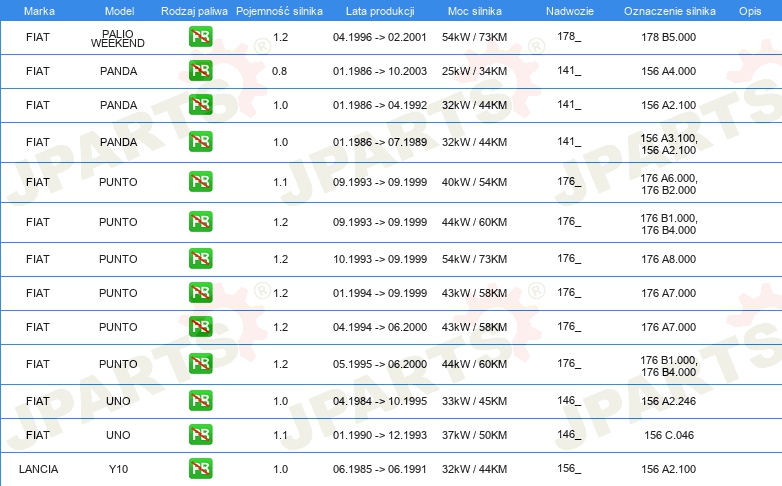Image resolution: width=782 pixels, height=486 pixels.
Task: Click fuel icon in the UNO 1.1 row
Action: pos(200,434)
